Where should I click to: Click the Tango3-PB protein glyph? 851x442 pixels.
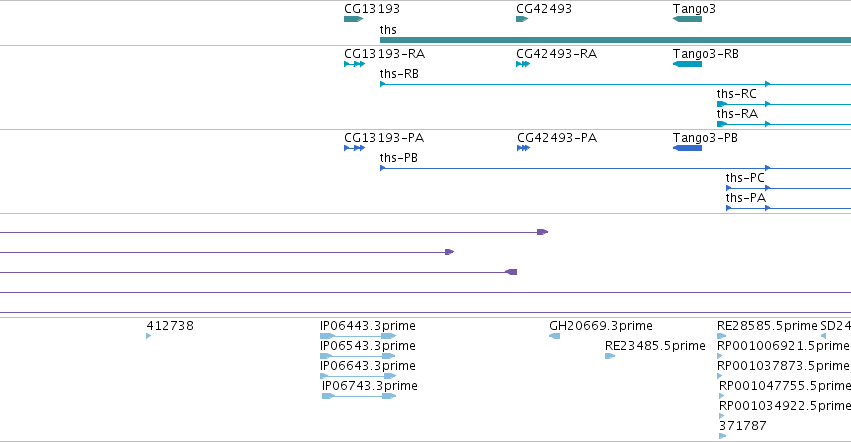pos(687,148)
